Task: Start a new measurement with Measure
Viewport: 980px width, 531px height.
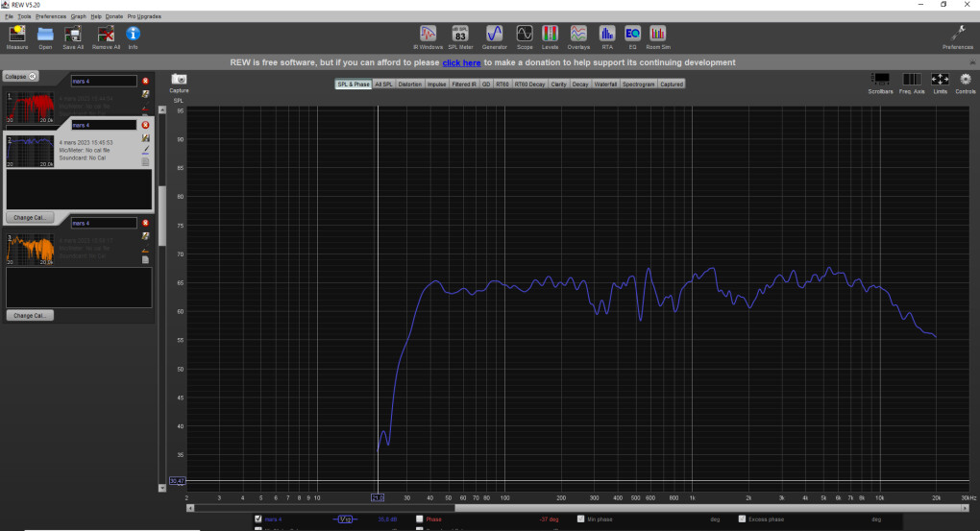Action: pos(17,37)
